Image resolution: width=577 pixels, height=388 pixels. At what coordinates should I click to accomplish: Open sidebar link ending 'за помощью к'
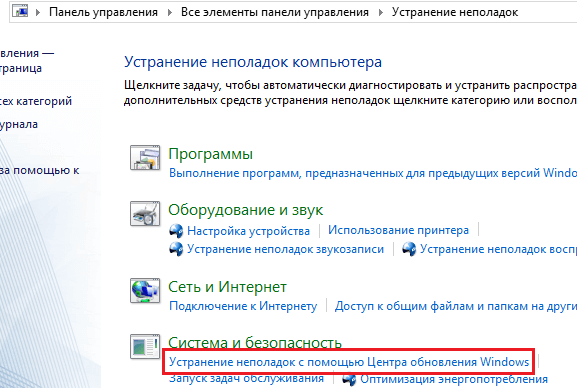(39, 170)
